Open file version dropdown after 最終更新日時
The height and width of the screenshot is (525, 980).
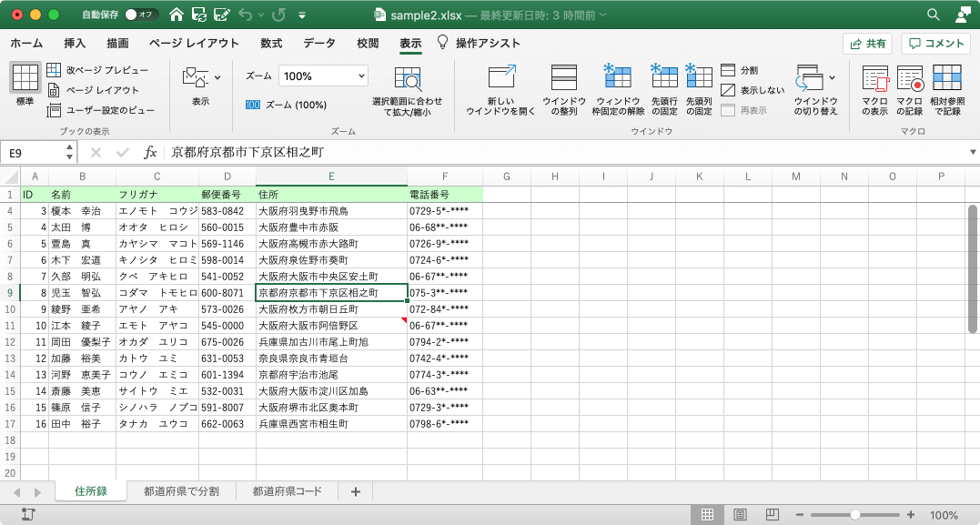coord(602,15)
